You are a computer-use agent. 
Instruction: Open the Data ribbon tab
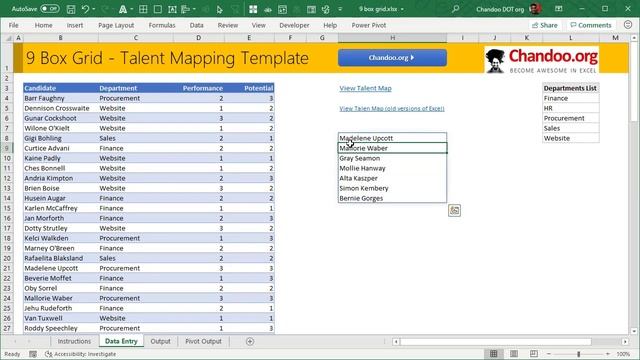(196, 25)
